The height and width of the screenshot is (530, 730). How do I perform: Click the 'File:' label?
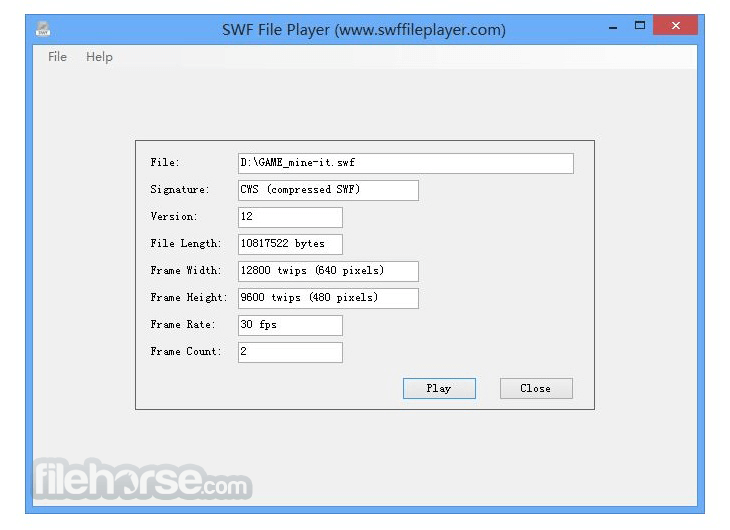tap(165, 163)
